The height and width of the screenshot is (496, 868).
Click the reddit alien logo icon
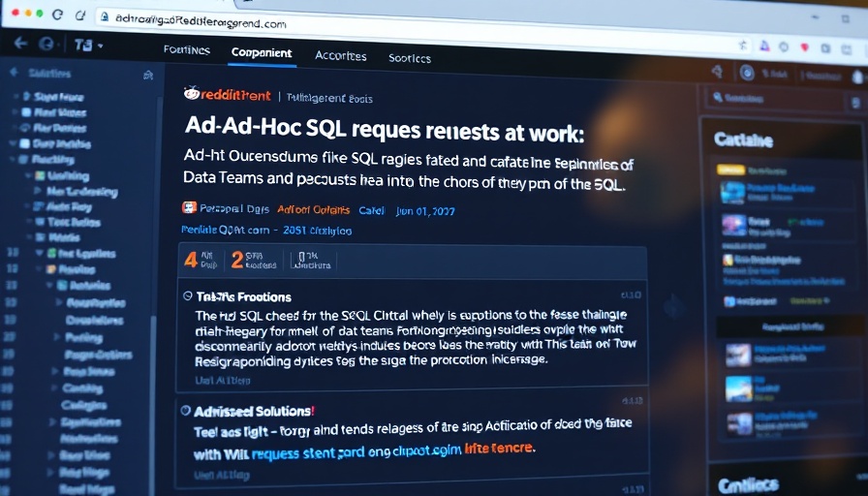(x=192, y=93)
